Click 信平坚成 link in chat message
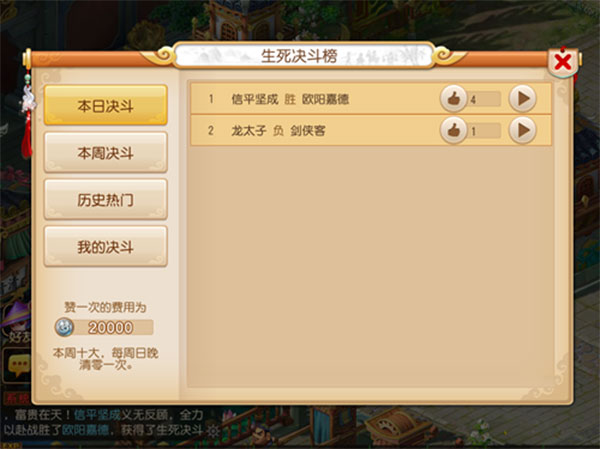The image size is (600, 449). point(97,415)
